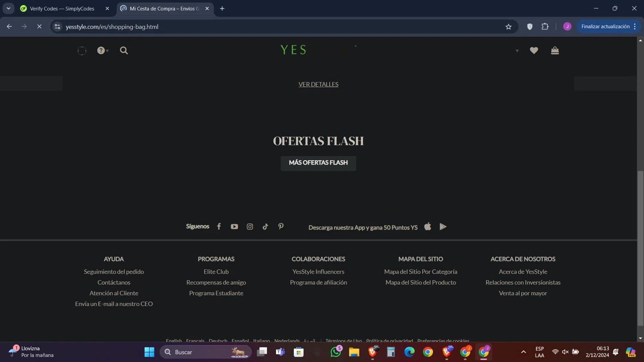Open YesStyle Facebook page icon
This screenshot has width=644, height=362.
(x=219, y=226)
